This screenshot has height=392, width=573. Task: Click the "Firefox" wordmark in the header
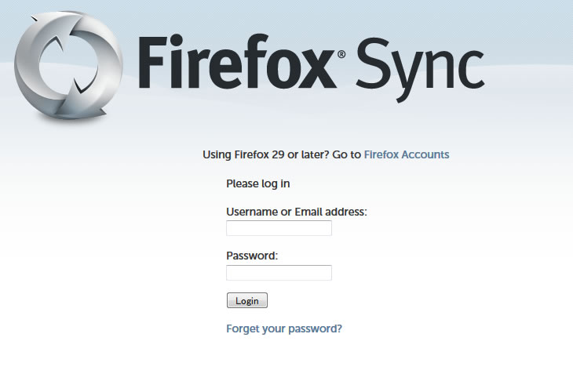pos(238,61)
